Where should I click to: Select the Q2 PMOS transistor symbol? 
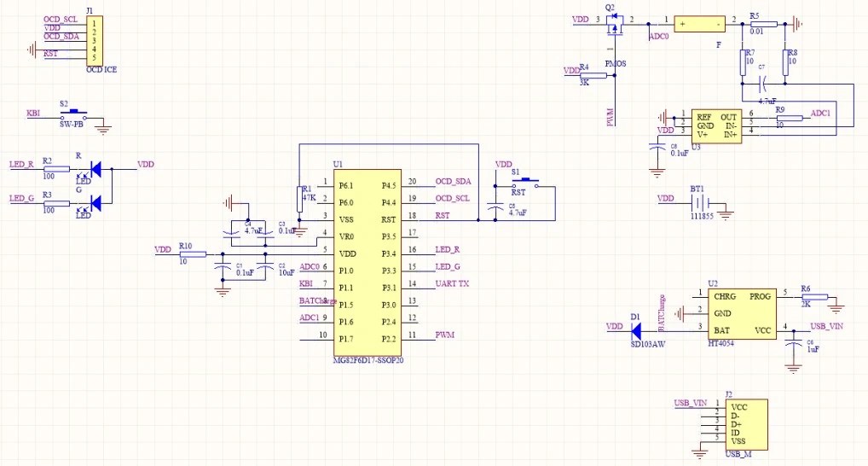tap(614, 25)
